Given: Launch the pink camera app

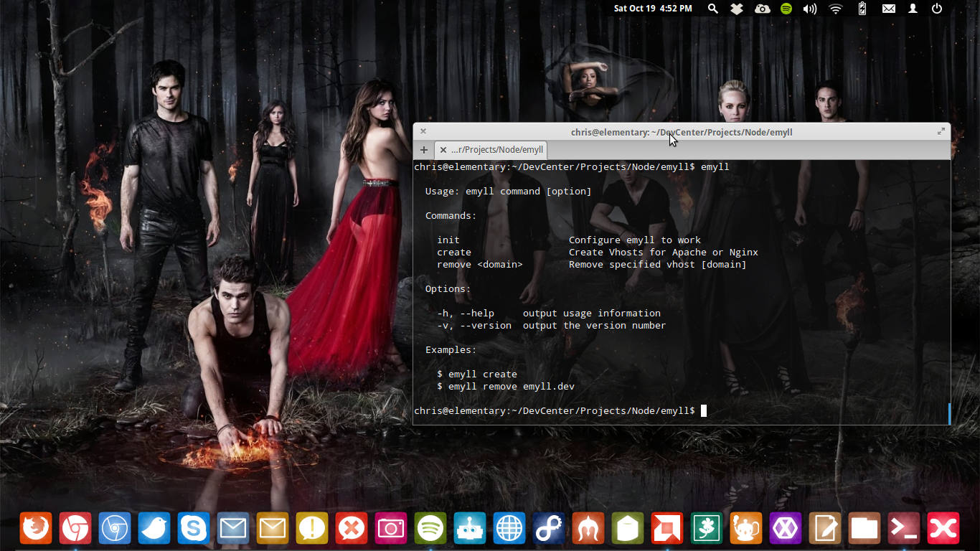Looking at the screenshot, I should [391, 529].
